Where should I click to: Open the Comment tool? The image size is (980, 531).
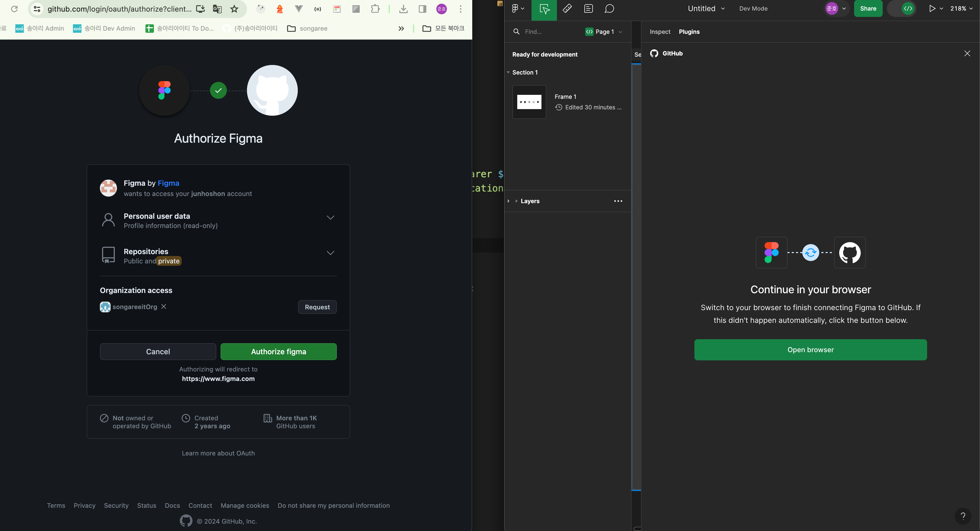click(x=610, y=8)
